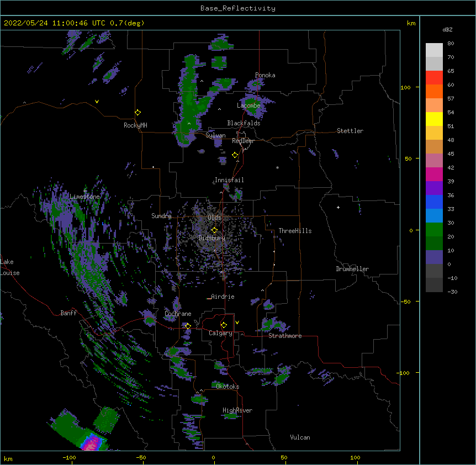Select the Sylvan label
The width and height of the screenshot is (476, 465).
[215, 135]
